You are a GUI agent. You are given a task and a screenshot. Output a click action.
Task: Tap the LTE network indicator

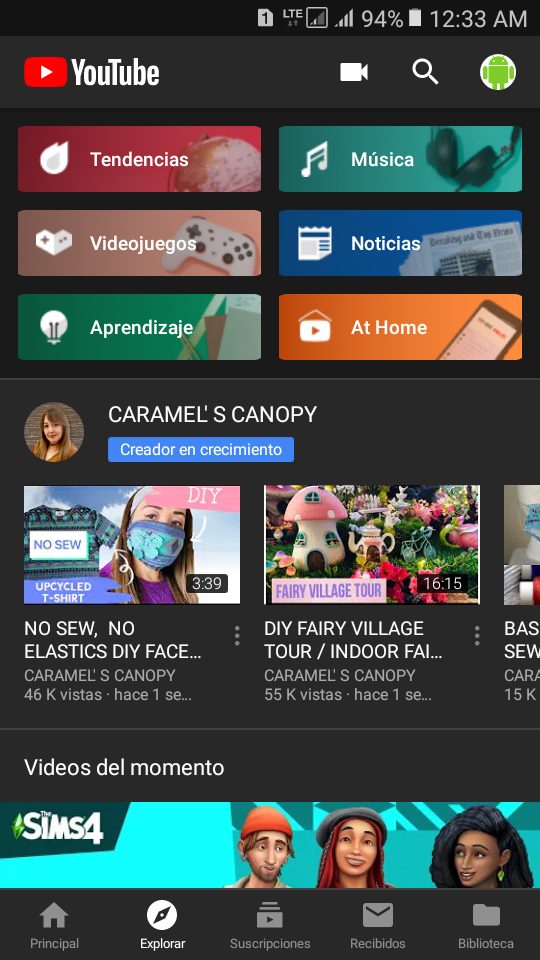pyautogui.click(x=291, y=17)
